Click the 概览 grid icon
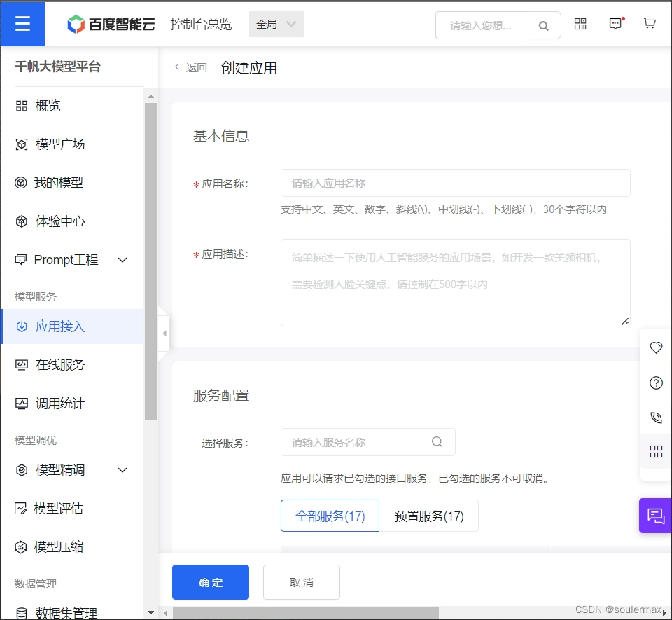Image resolution: width=672 pixels, height=620 pixels. pos(22,106)
